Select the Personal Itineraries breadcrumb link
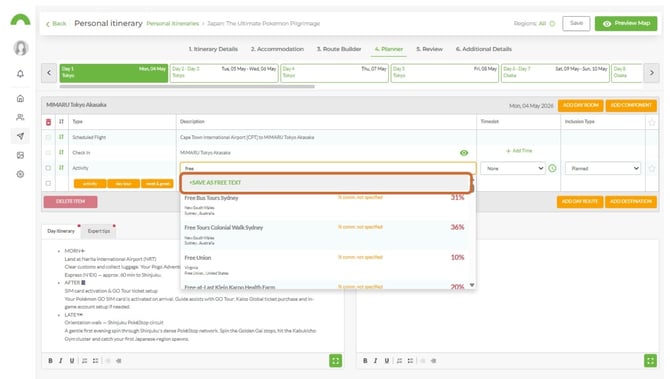 click(173, 24)
